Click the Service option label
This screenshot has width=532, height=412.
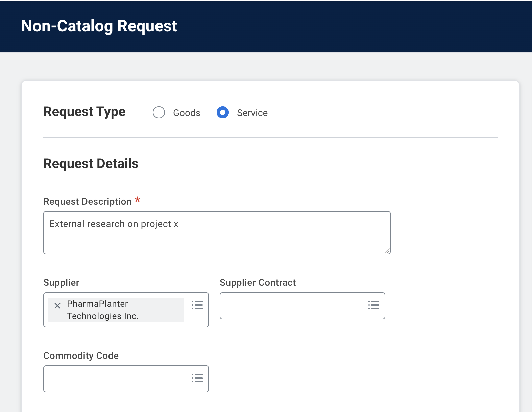252,113
